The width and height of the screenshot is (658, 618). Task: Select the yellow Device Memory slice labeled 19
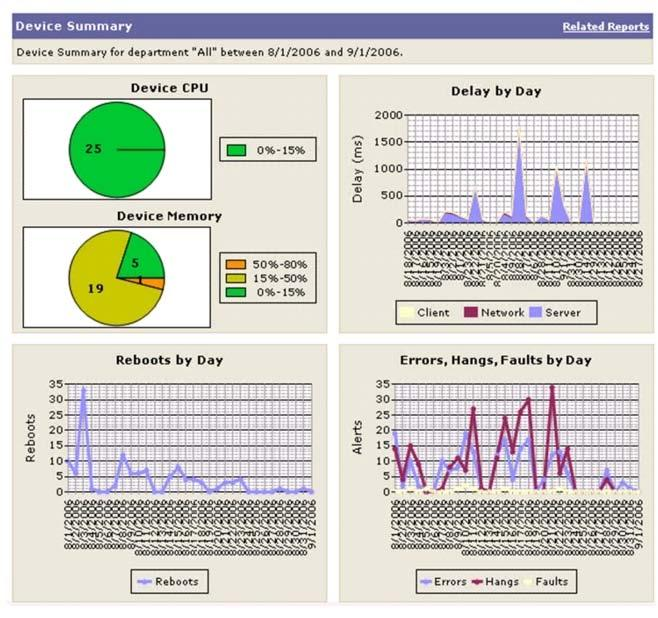[x=95, y=290]
